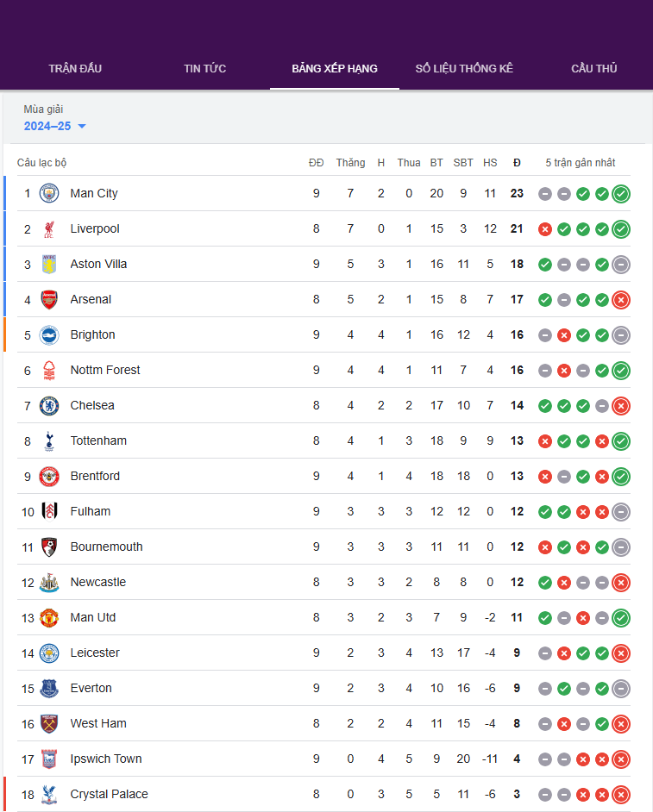The height and width of the screenshot is (812, 653).
Task: Click the Liverpool club crest
Action: point(49,229)
